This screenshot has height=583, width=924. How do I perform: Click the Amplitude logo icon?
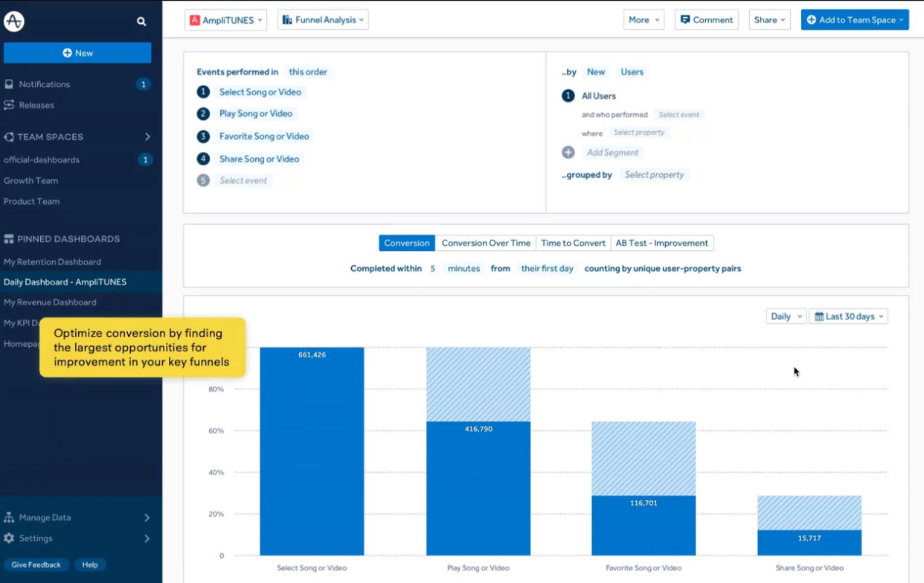click(x=14, y=22)
